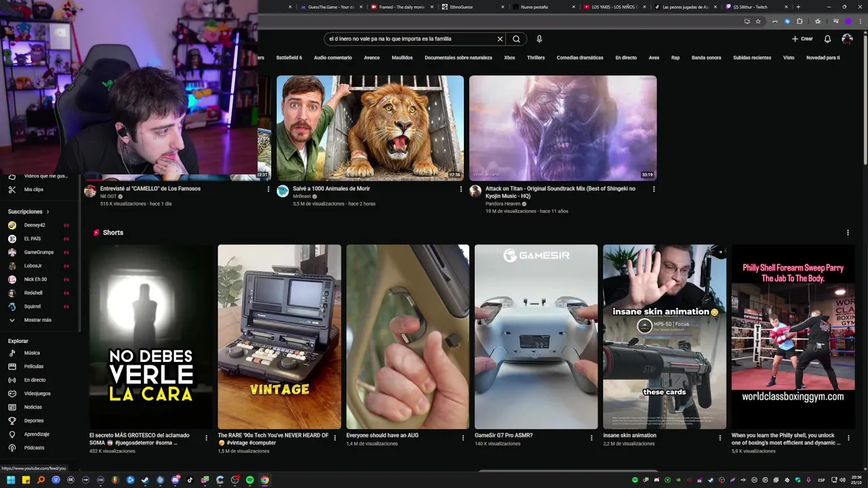
Task: Open the Philly Shell boxing short
Action: pos(793,337)
